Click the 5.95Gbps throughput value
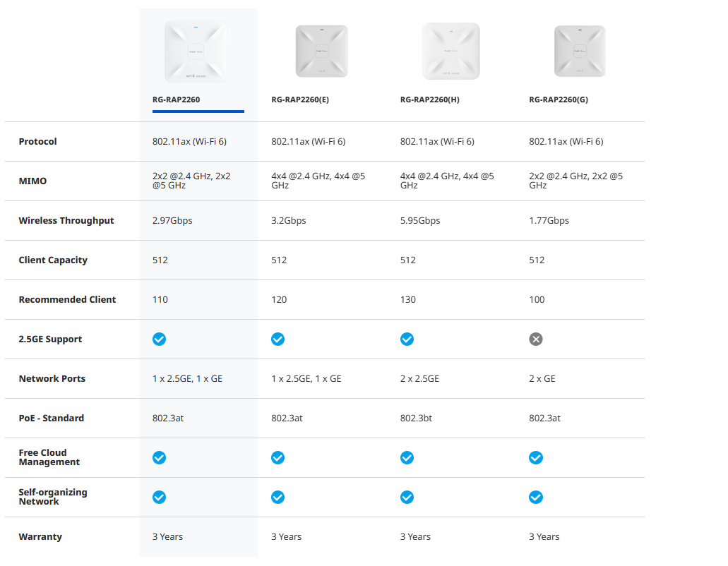Image resolution: width=728 pixels, height=566 pixels. point(420,221)
